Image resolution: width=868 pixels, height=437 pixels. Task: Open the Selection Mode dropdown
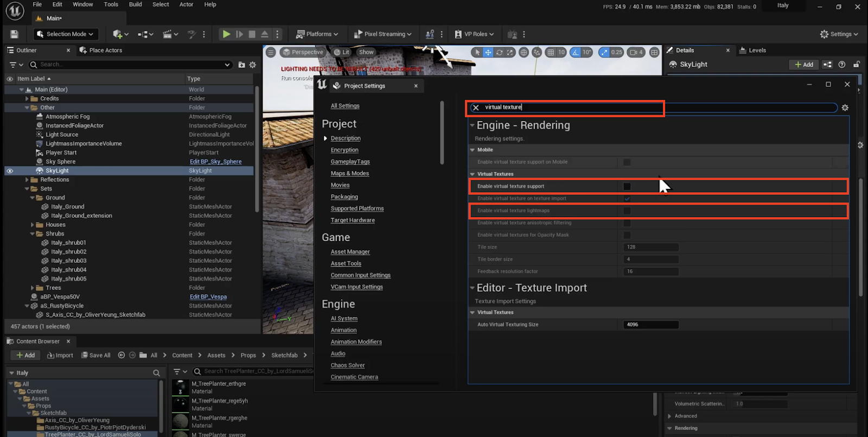tap(66, 34)
